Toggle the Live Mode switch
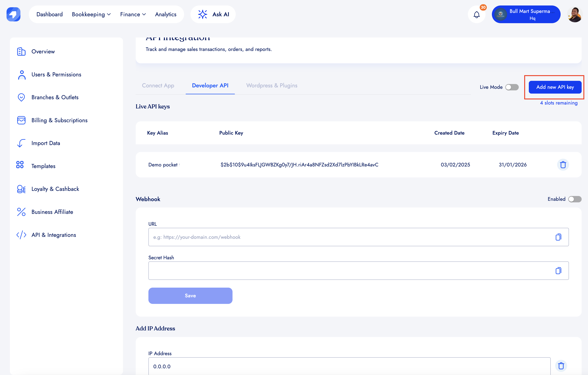Screen dimensions: 588x375 tap(512, 87)
